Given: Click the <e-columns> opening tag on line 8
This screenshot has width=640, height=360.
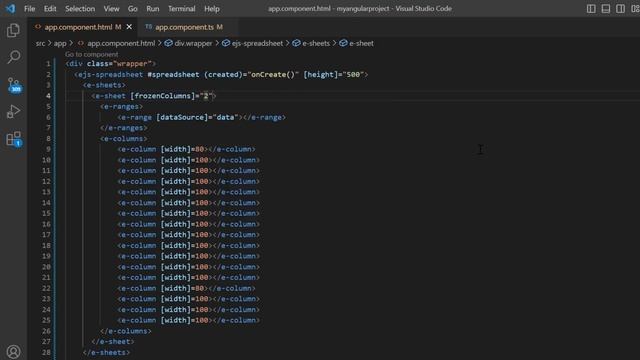Looking at the screenshot, I should 124,139.
